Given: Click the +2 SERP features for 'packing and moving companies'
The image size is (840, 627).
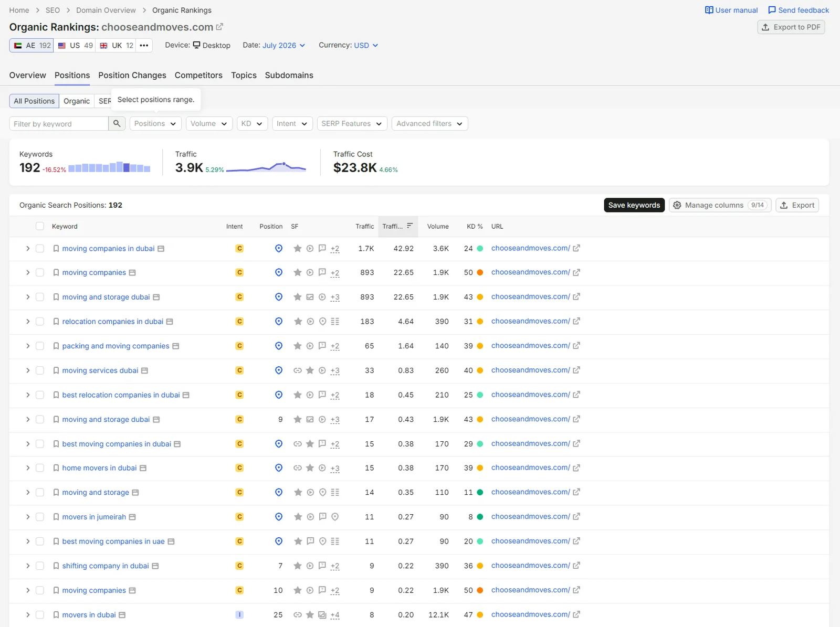Looking at the screenshot, I should [x=335, y=346].
